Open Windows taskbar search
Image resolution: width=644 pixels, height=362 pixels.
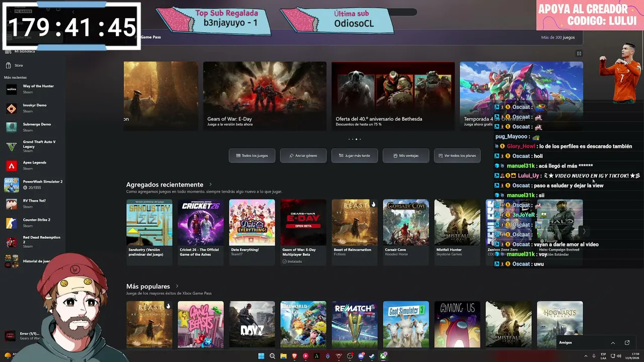click(272, 356)
